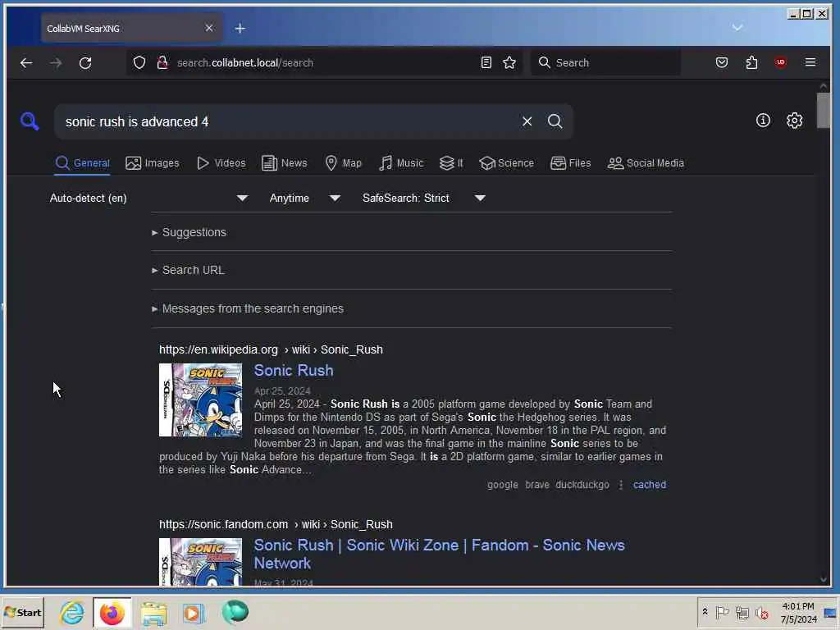This screenshot has height=630, width=840.
Task: Click the scrollbar down arrow
Action: (x=824, y=579)
